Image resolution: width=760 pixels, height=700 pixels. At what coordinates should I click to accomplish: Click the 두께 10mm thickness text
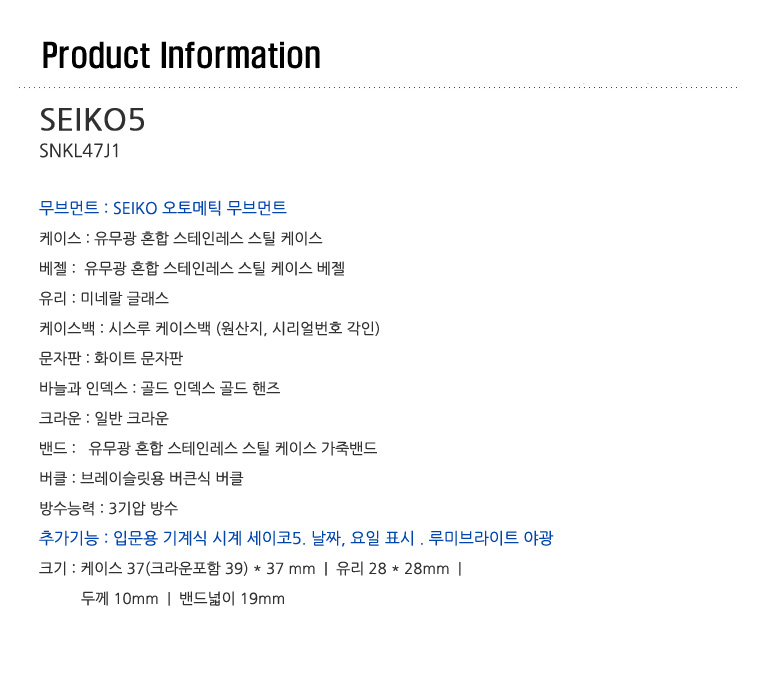[120, 599]
